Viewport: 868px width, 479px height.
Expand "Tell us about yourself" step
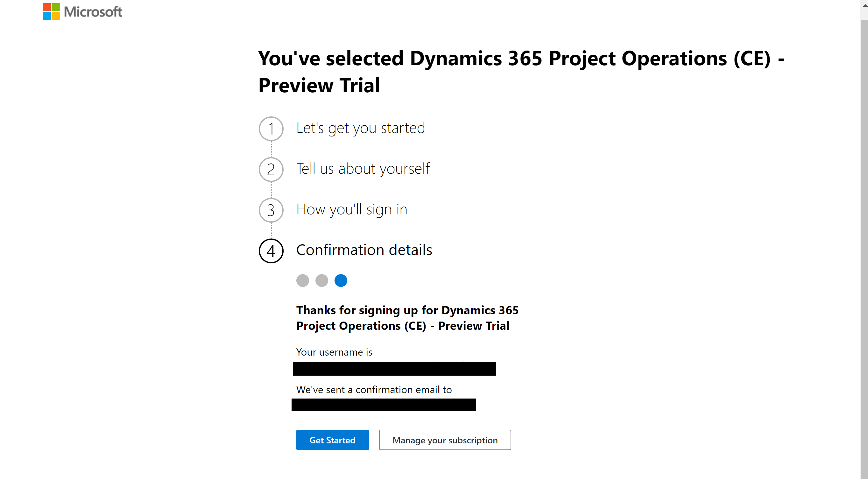363,169
